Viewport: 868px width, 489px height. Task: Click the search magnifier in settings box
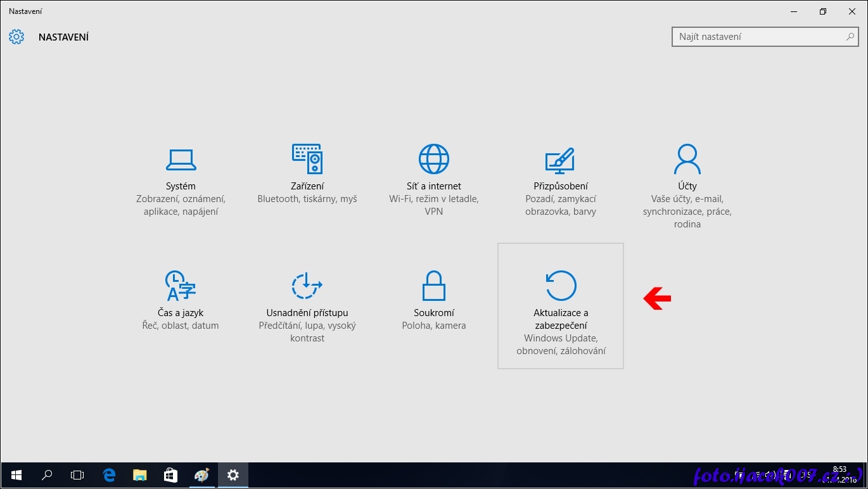(x=850, y=37)
